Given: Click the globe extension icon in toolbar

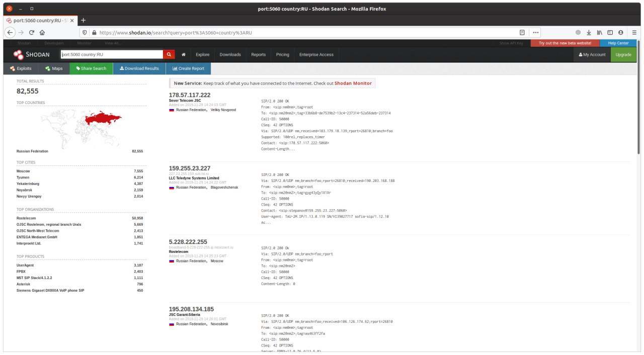Looking at the screenshot, I should (578, 32).
